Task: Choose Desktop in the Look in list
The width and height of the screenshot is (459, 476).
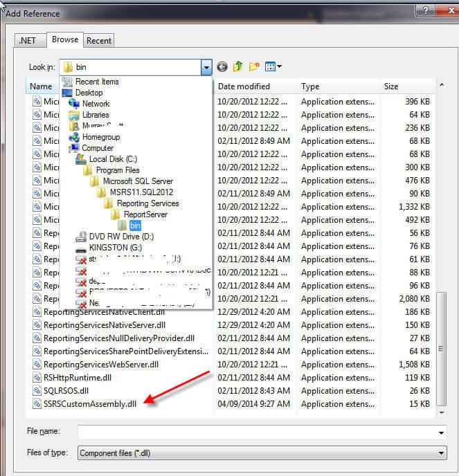Action: coord(89,93)
